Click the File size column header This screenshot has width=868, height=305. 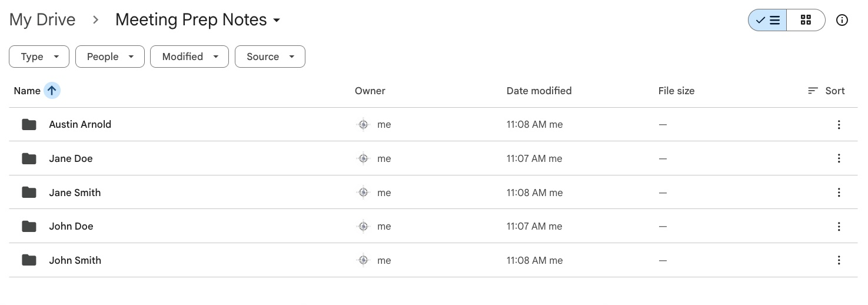676,91
